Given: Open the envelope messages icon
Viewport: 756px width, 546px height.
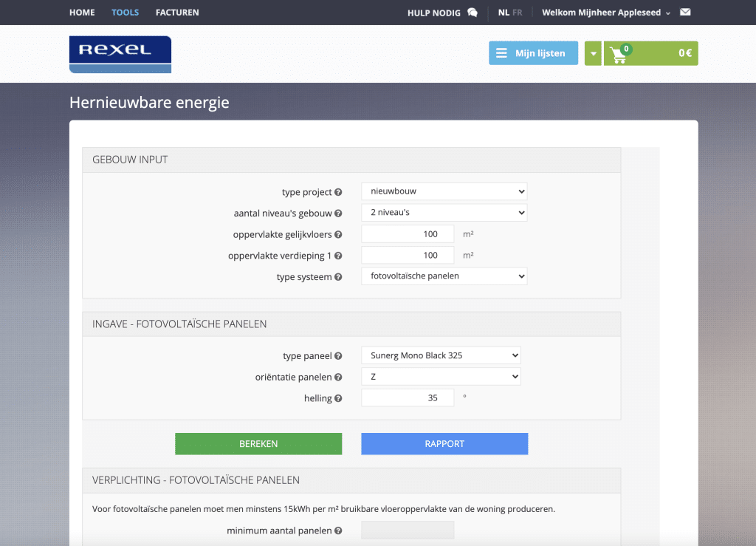Looking at the screenshot, I should click(685, 13).
